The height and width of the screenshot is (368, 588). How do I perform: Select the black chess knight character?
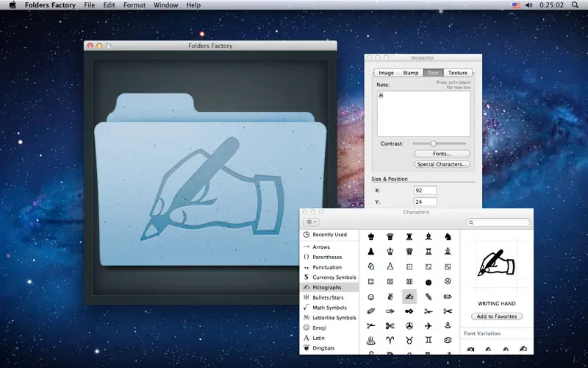pos(448,236)
